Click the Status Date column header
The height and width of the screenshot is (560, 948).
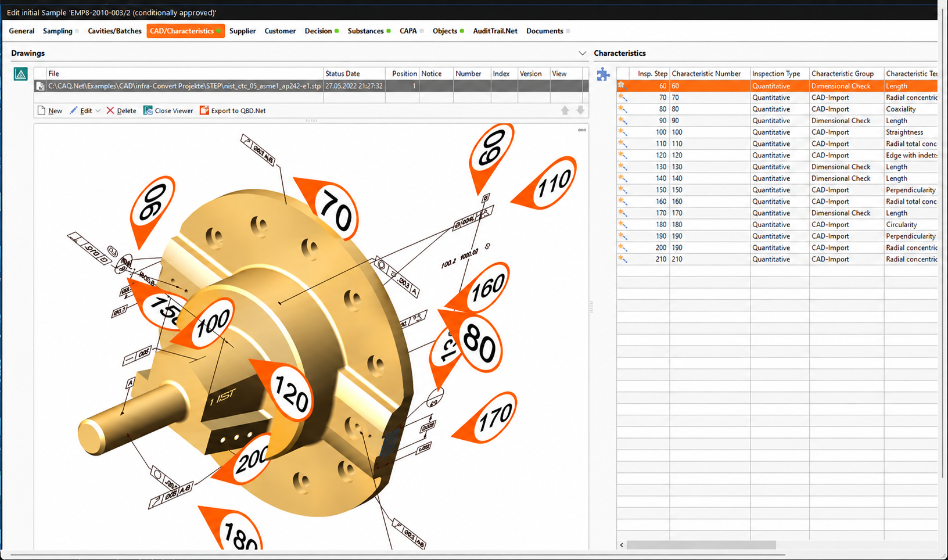(354, 74)
